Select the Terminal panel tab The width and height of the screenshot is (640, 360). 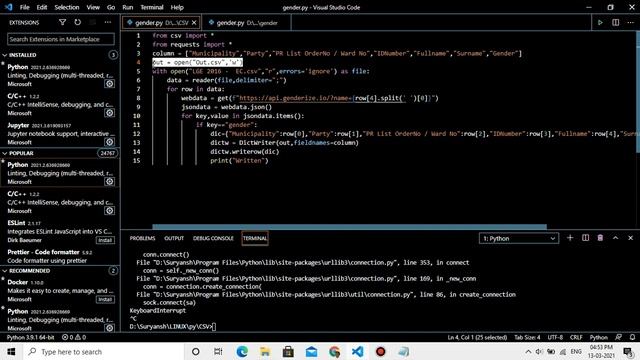(x=255, y=238)
